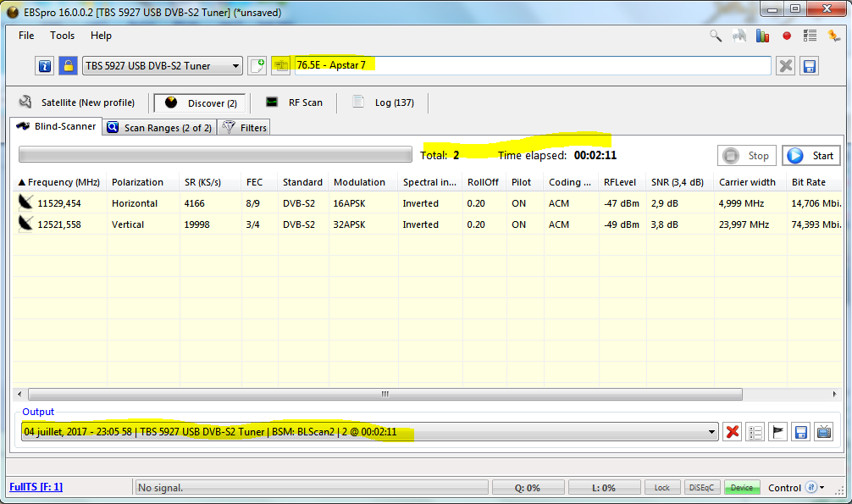
Task: Switch to the Scan Ranges tab
Action: 160,128
